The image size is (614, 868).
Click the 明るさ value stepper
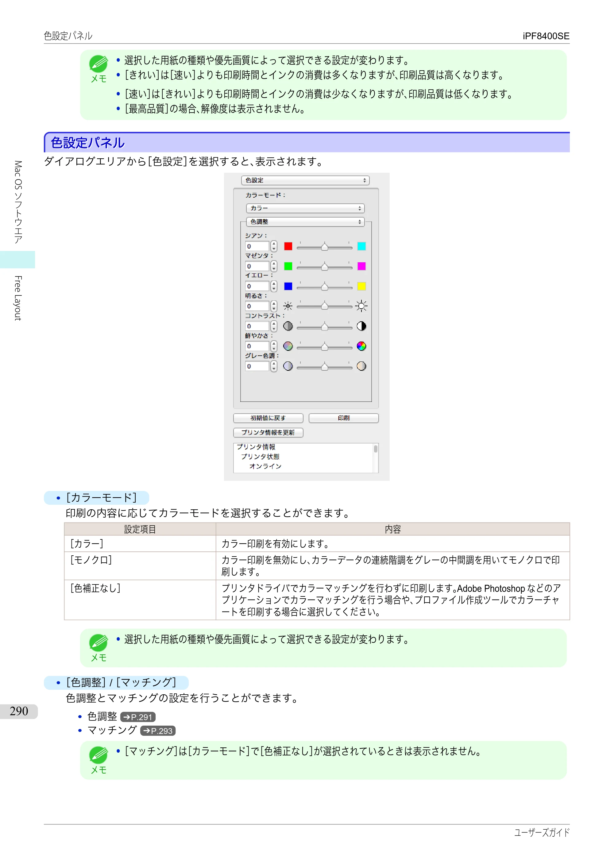point(274,306)
